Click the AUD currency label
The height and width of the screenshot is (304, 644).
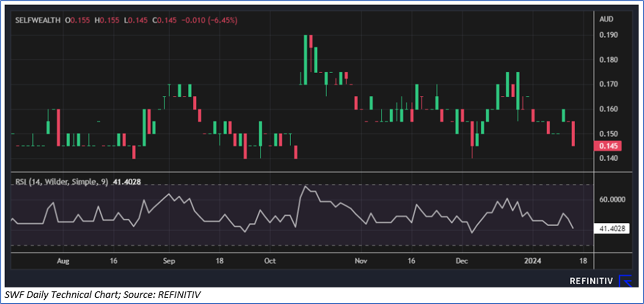point(607,19)
